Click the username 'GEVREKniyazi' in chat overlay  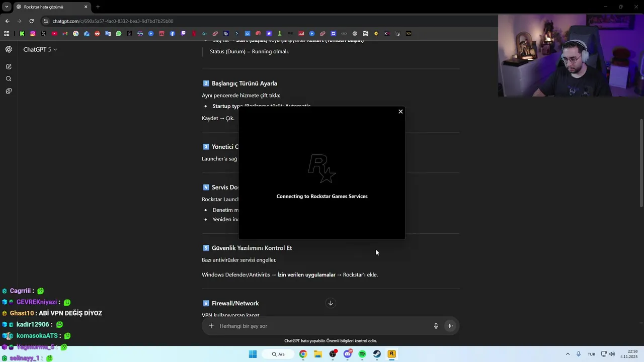coord(37,302)
